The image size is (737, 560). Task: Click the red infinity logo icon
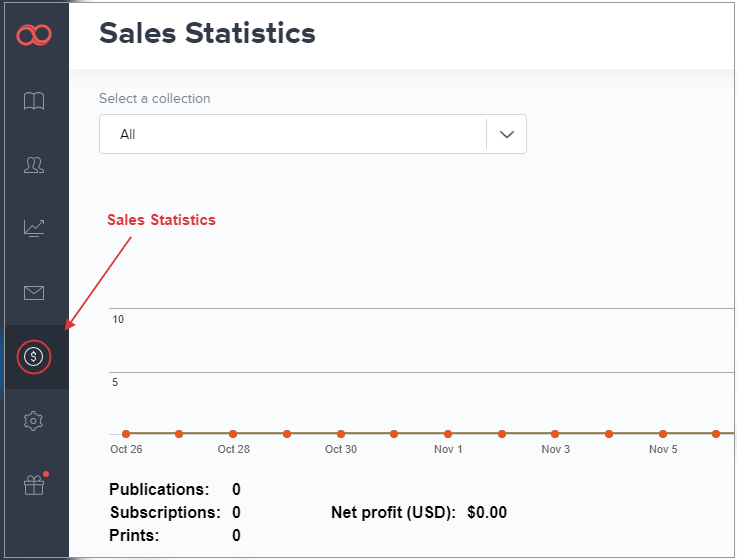pos(34,37)
